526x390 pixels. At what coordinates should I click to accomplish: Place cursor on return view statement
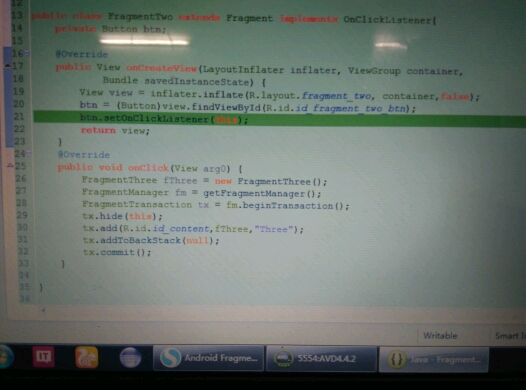tap(115, 130)
